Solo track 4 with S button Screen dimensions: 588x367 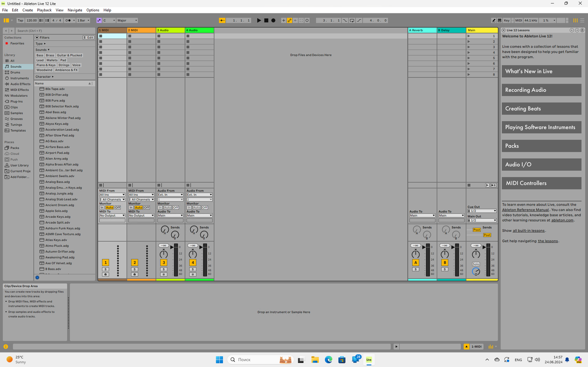(x=192, y=269)
